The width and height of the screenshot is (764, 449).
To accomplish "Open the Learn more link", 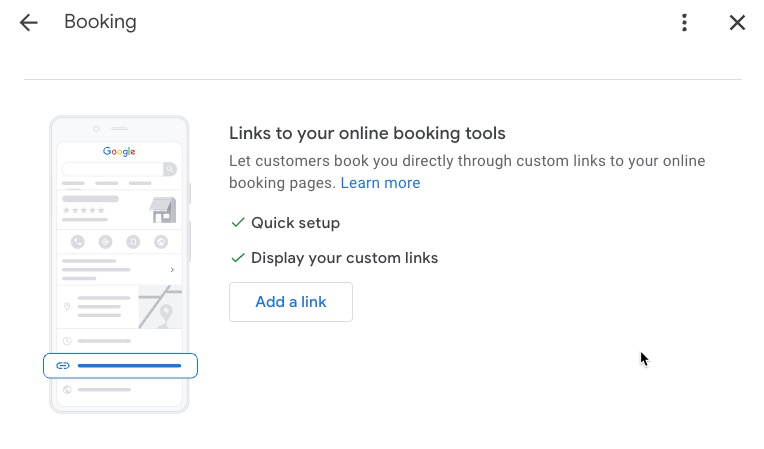I will click(380, 183).
